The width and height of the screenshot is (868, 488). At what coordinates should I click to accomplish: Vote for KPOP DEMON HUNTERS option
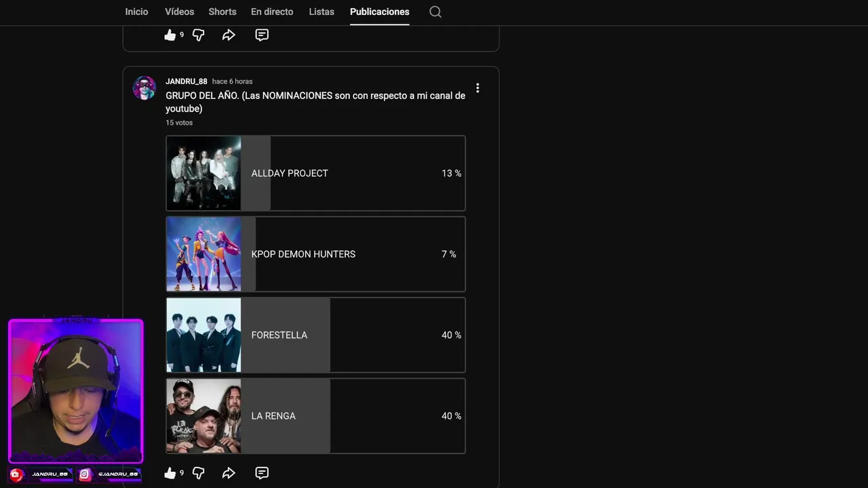coord(316,254)
